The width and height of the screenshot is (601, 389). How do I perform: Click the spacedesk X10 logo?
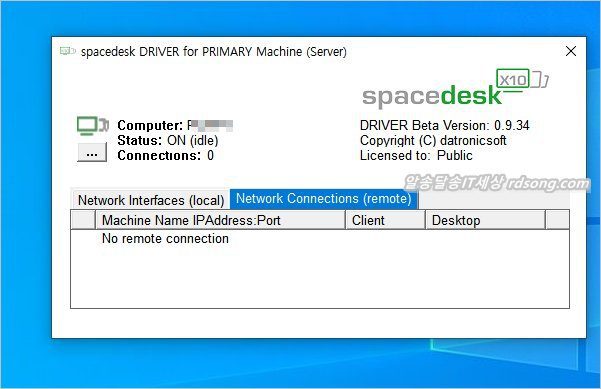[455, 88]
